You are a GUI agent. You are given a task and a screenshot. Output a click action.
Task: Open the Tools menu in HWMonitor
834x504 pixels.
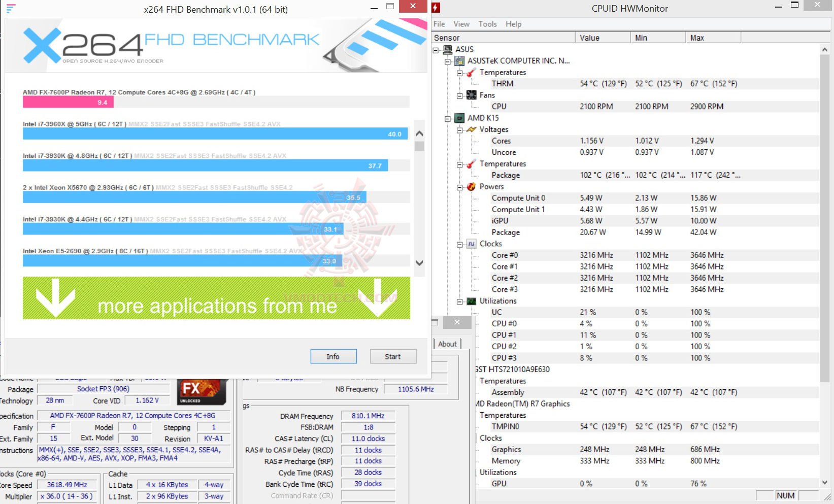(x=487, y=24)
